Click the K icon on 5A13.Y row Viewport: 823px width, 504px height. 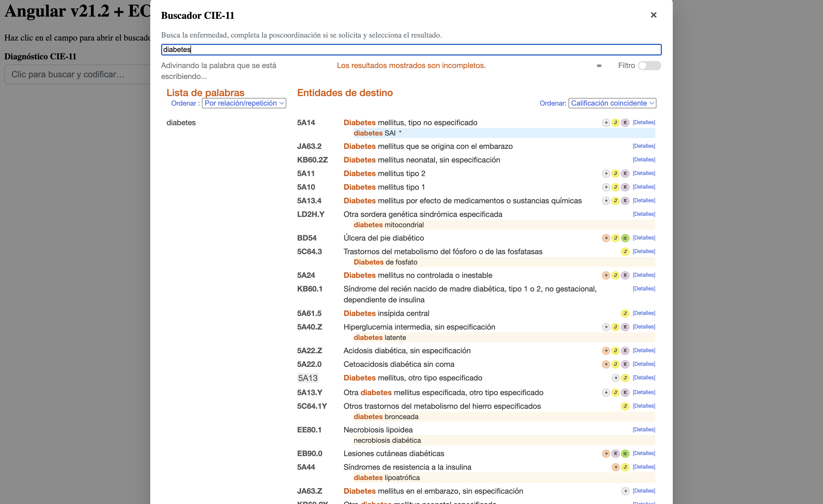tap(625, 392)
